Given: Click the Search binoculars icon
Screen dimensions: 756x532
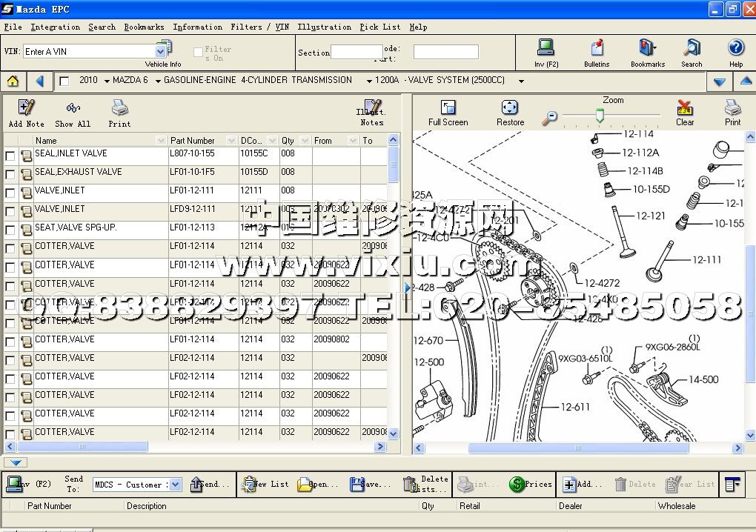Looking at the screenshot, I should 692,49.
